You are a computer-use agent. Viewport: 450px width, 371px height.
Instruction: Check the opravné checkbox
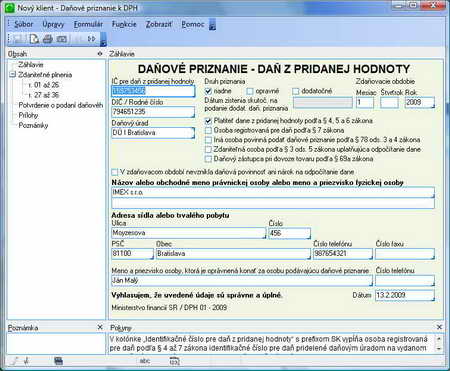[250, 91]
